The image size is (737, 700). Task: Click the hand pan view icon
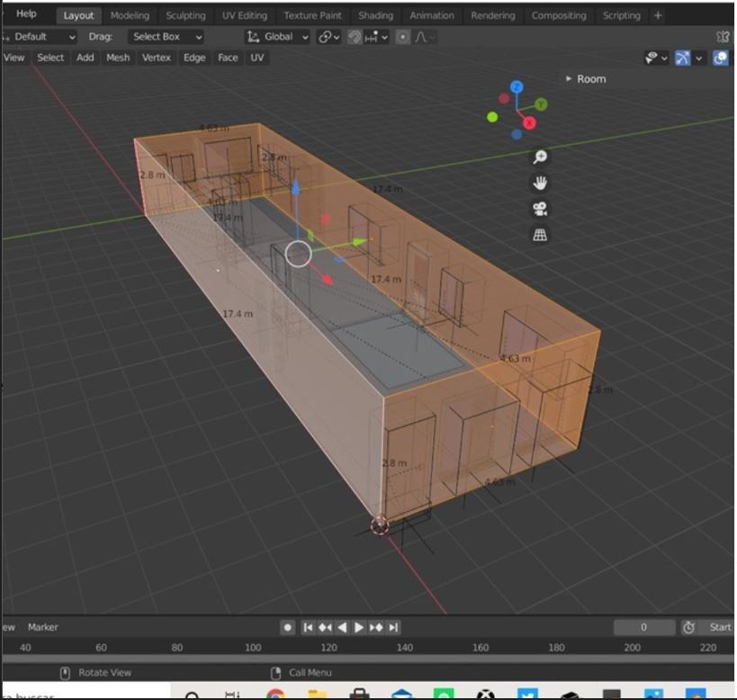[540, 184]
